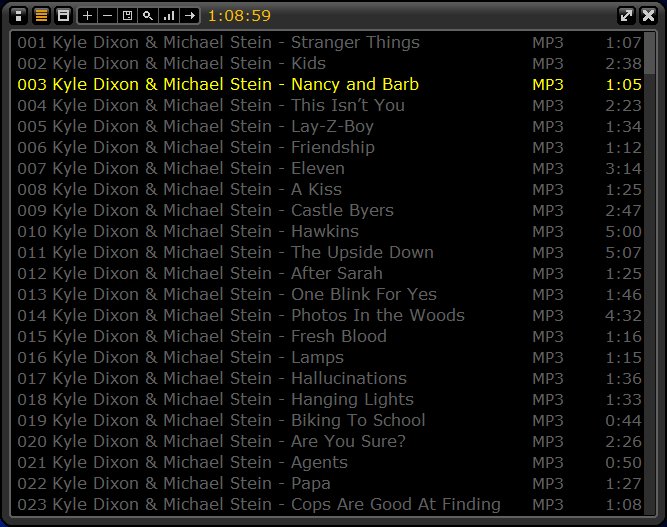Click the 0:50 duration of Agents
This screenshot has height=527, width=667.
[623, 463]
